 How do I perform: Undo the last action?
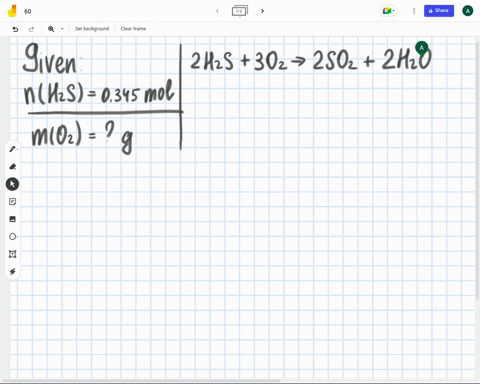[x=15, y=29]
